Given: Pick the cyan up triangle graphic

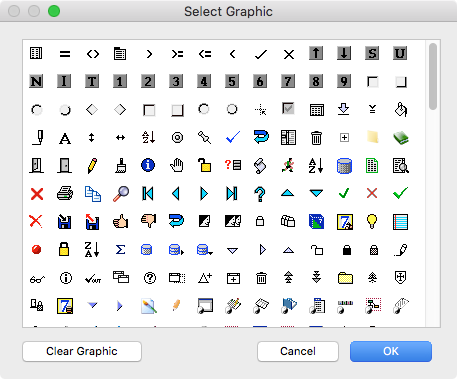Looking at the screenshot, I should (x=287, y=193).
